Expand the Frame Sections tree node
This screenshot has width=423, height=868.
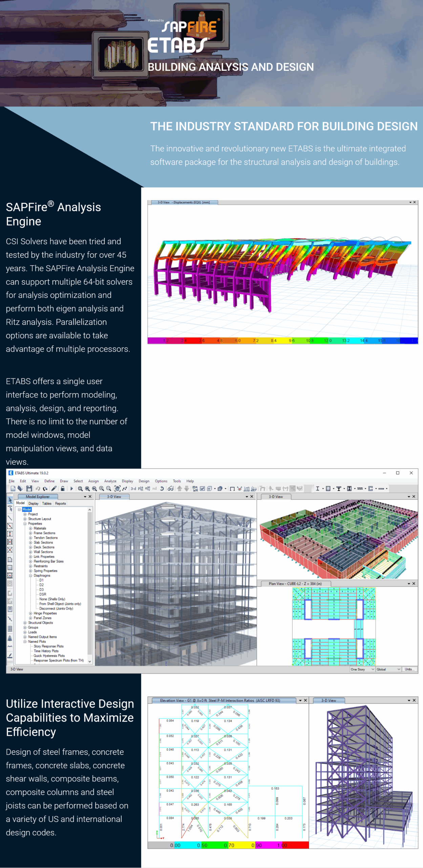pos(30,533)
